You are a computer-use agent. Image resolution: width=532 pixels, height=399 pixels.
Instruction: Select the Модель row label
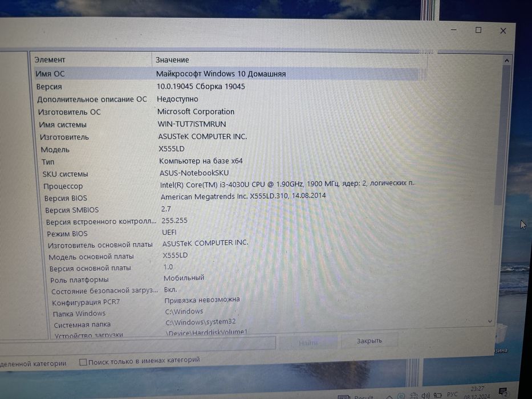click(55, 149)
